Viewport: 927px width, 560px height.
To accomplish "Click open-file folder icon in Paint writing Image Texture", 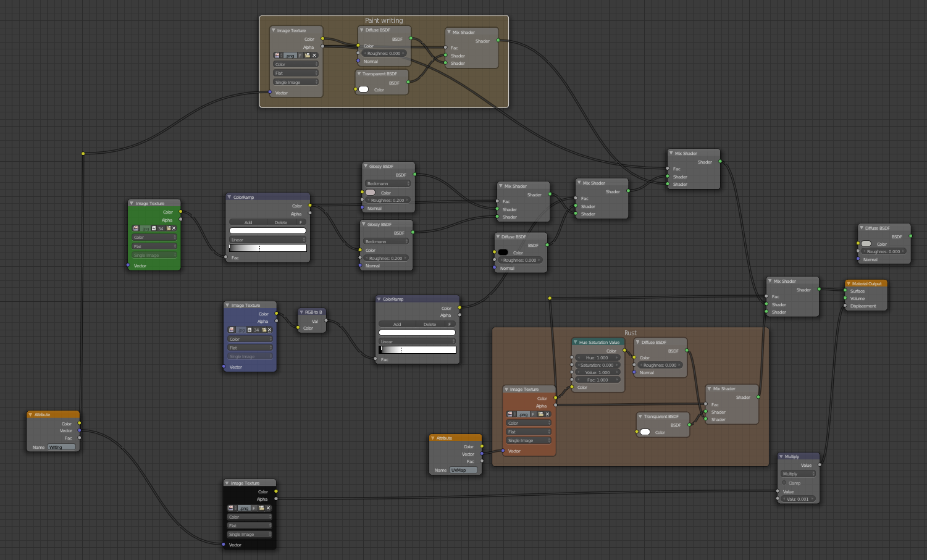I will [307, 56].
